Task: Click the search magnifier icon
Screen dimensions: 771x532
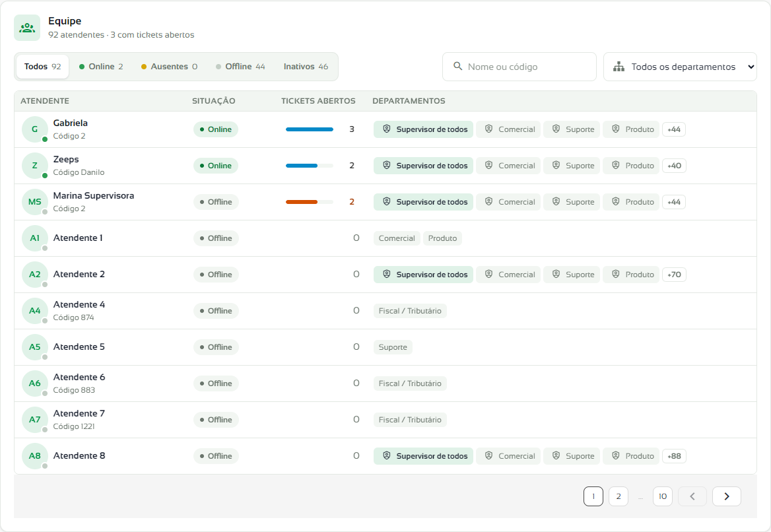Action: coord(458,67)
